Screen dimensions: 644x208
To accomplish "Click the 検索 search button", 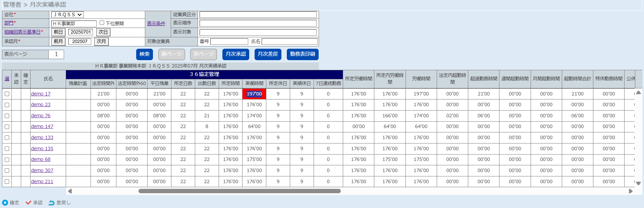I will 144,54.
